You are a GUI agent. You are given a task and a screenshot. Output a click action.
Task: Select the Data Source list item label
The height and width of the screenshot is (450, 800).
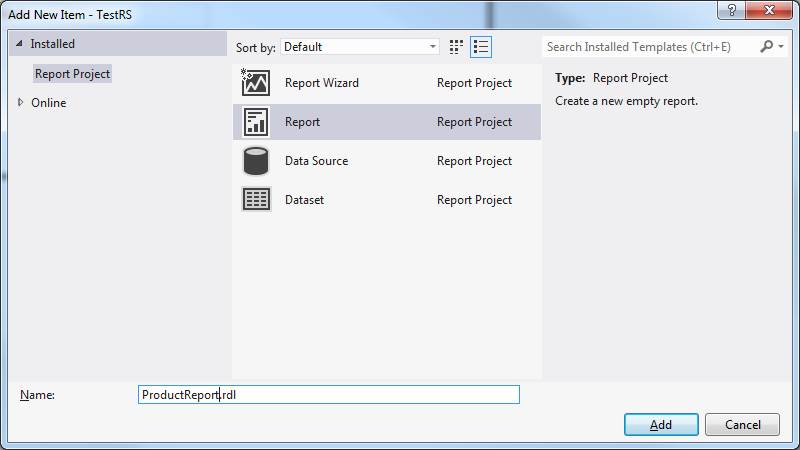tap(316, 161)
